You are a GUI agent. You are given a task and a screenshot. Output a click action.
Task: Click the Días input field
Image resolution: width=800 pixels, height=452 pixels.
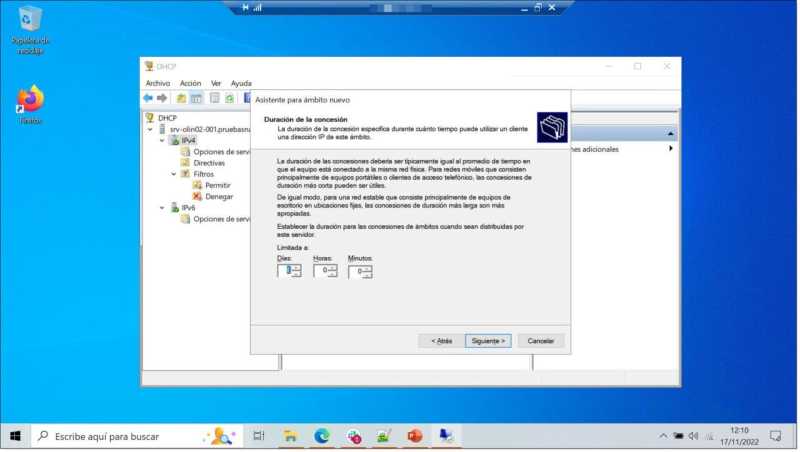coord(285,270)
